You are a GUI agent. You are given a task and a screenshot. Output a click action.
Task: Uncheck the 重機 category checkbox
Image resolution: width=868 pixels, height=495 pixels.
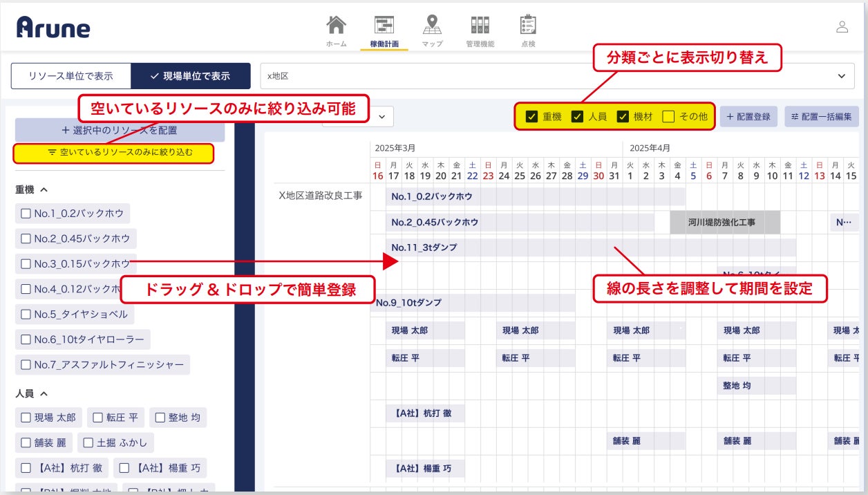pyautogui.click(x=531, y=117)
